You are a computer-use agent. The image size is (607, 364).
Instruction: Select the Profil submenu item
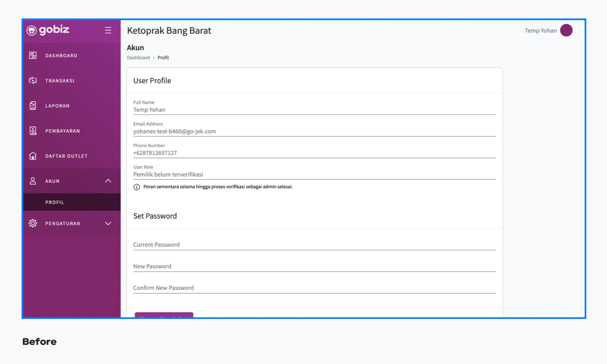[x=55, y=202]
